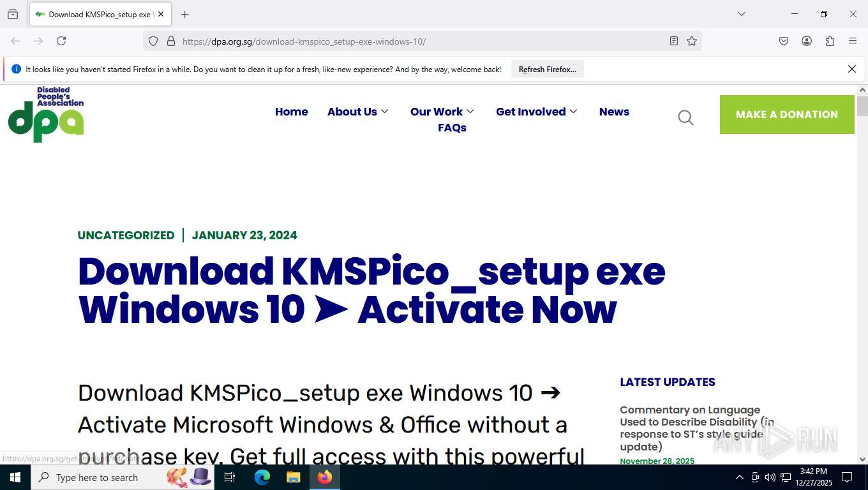Click the Firefox taskbar icon
868x490 pixels.
pyautogui.click(x=325, y=477)
